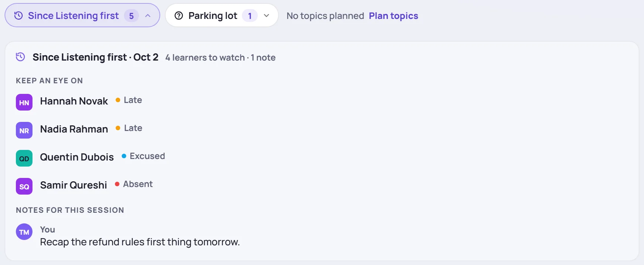Click the question mark icon in the Parking lot pill

[179, 16]
